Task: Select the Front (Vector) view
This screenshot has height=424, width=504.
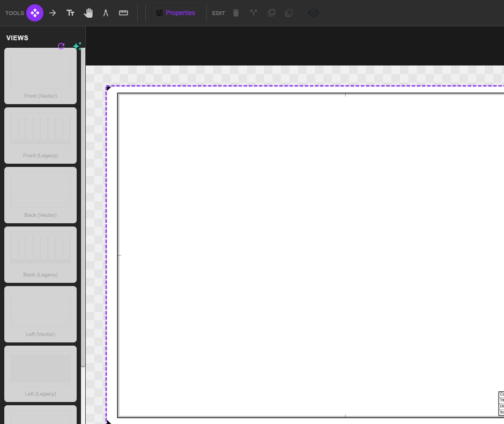Action: tap(40, 76)
